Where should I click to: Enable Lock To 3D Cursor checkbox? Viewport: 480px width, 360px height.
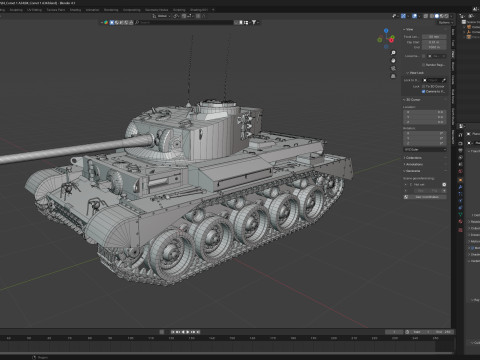pos(424,86)
